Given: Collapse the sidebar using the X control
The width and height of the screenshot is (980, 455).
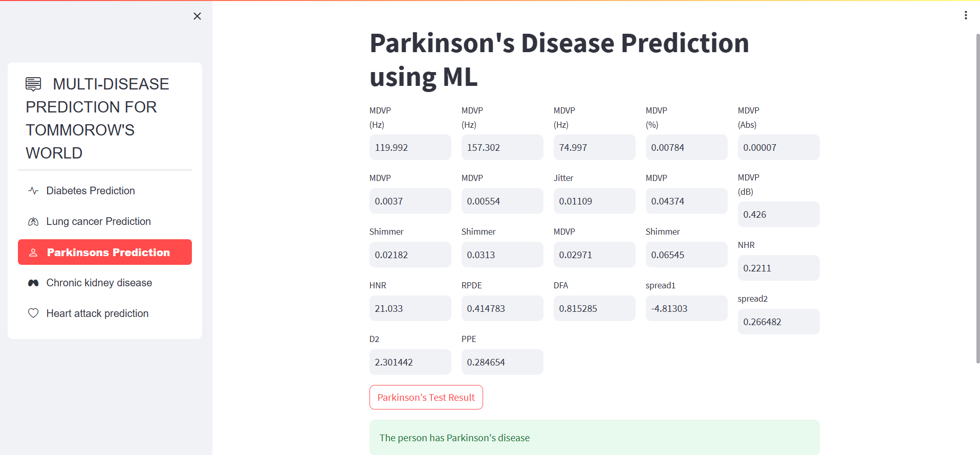Looking at the screenshot, I should pyautogui.click(x=197, y=16).
